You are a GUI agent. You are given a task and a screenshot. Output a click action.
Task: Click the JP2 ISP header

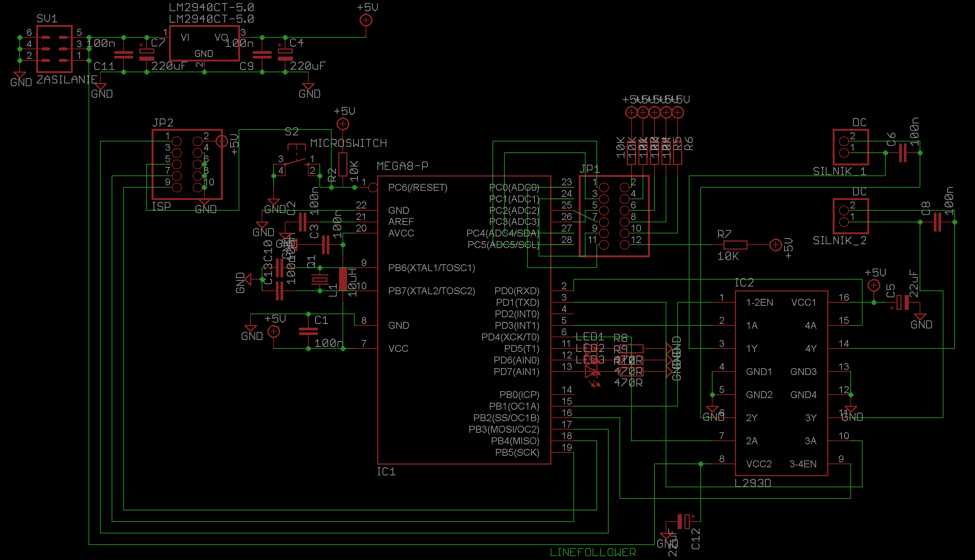187,164
